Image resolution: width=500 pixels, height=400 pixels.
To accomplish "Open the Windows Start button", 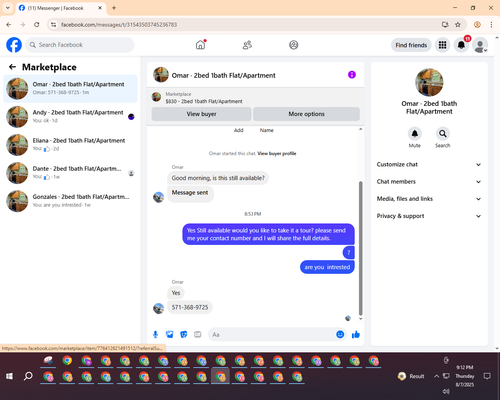I will pos(9,376).
